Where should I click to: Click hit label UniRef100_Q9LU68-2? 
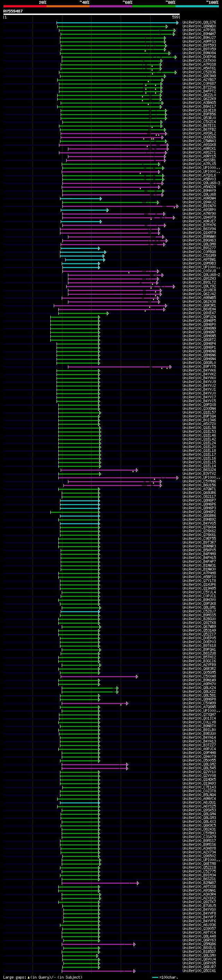[x=201, y=275]
